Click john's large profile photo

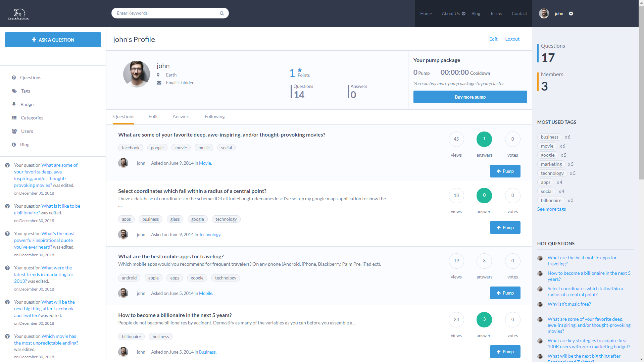click(x=137, y=74)
